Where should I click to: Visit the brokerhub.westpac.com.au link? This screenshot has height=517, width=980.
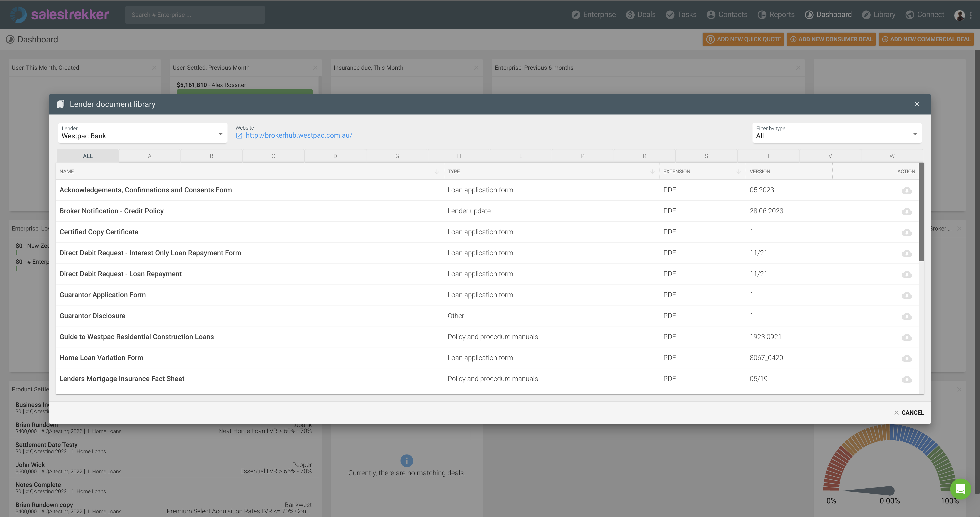click(x=299, y=135)
